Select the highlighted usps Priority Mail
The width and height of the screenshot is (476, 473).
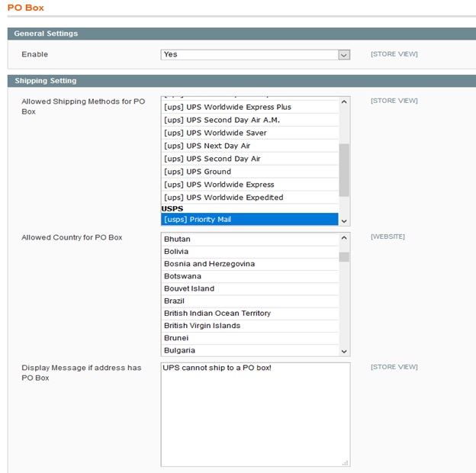250,220
